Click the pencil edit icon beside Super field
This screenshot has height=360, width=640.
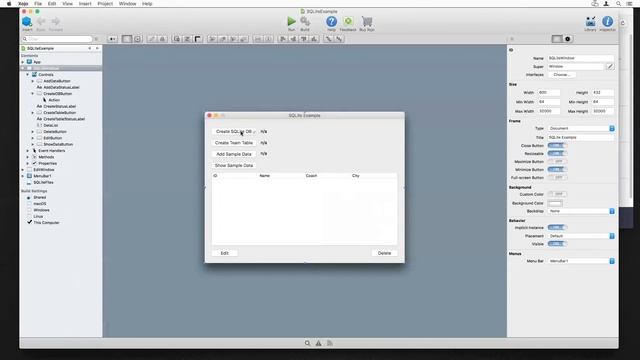[610, 66]
